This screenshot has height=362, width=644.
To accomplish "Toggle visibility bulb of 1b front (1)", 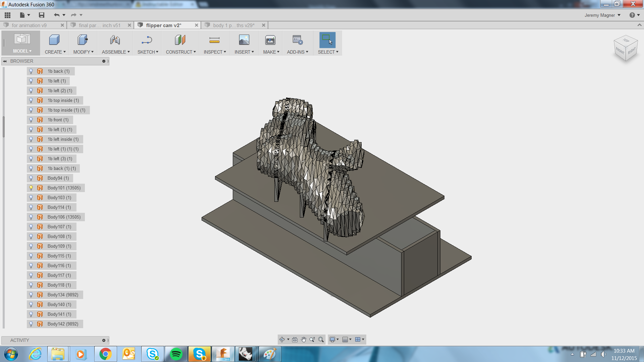I will (x=31, y=120).
